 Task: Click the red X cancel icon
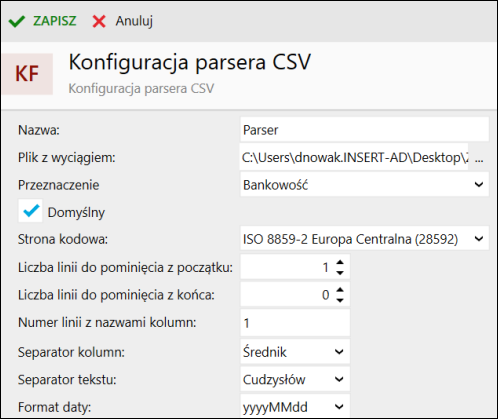pyautogui.click(x=99, y=21)
